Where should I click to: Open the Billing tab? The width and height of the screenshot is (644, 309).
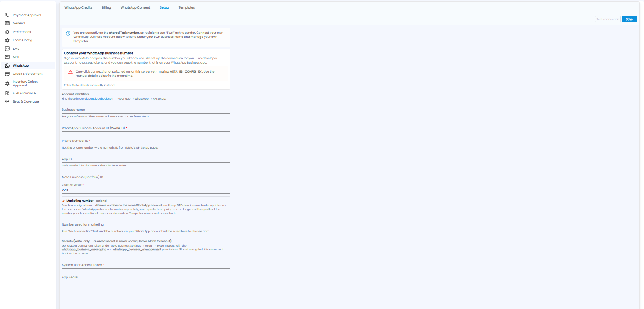106,7
